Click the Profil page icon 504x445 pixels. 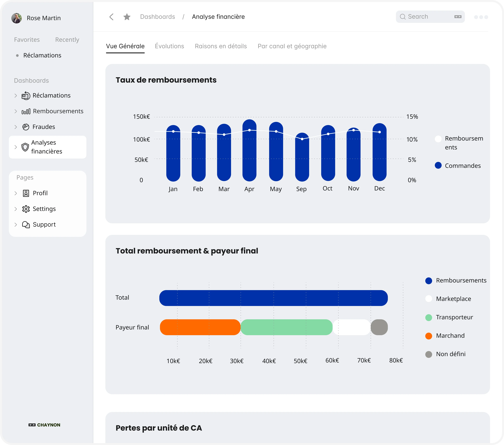point(26,193)
